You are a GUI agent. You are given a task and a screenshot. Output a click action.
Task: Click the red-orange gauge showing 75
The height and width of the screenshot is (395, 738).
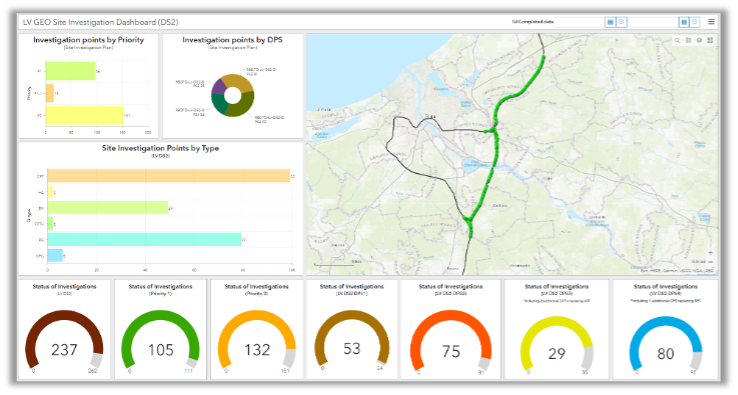coord(451,340)
